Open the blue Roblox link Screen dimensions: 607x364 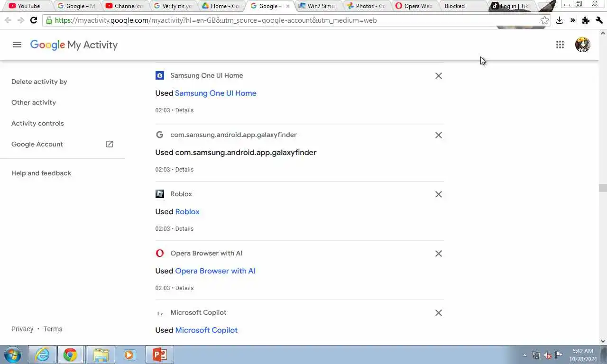(187, 211)
